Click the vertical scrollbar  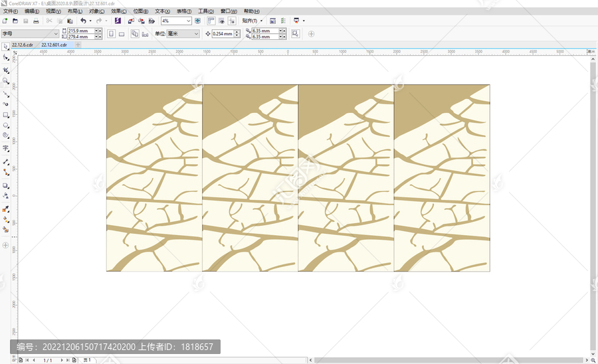pos(593,206)
